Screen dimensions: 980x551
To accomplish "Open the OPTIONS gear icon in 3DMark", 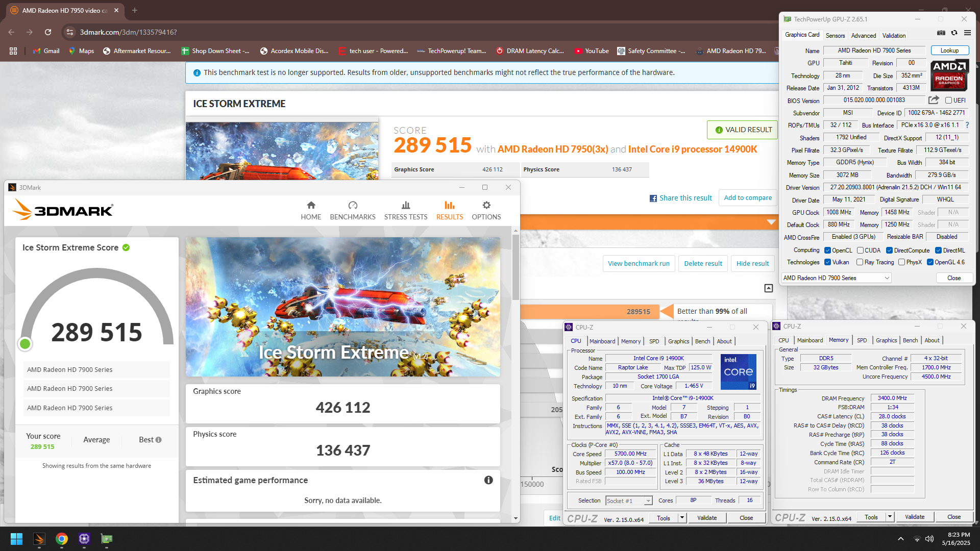I will (486, 205).
